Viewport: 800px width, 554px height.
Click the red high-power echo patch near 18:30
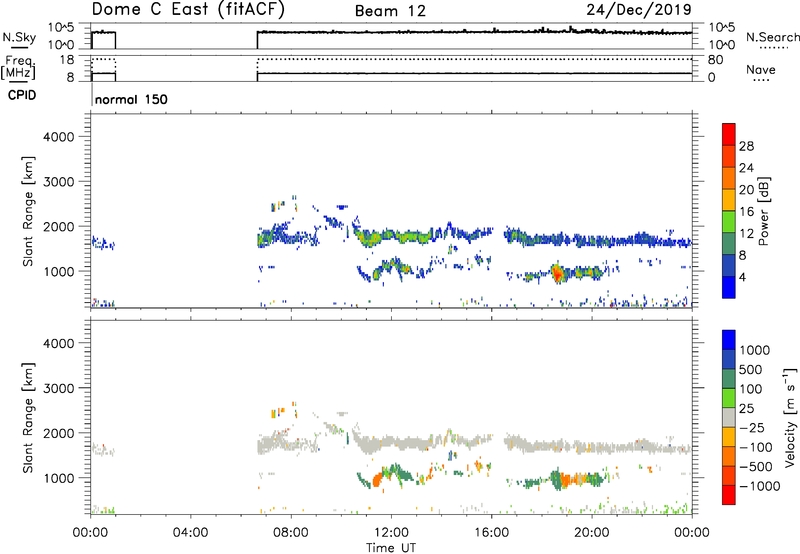pyautogui.click(x=558, y=273)
